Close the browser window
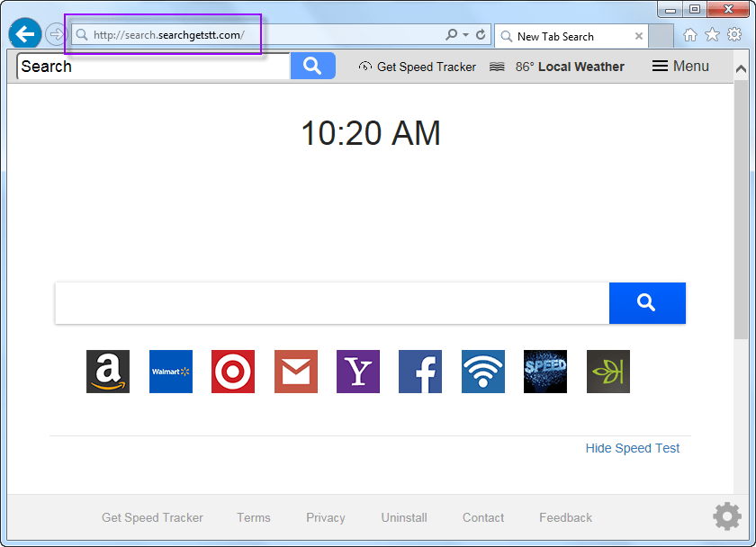Screen dimensions: 756x547 click(x=728, y=9)
